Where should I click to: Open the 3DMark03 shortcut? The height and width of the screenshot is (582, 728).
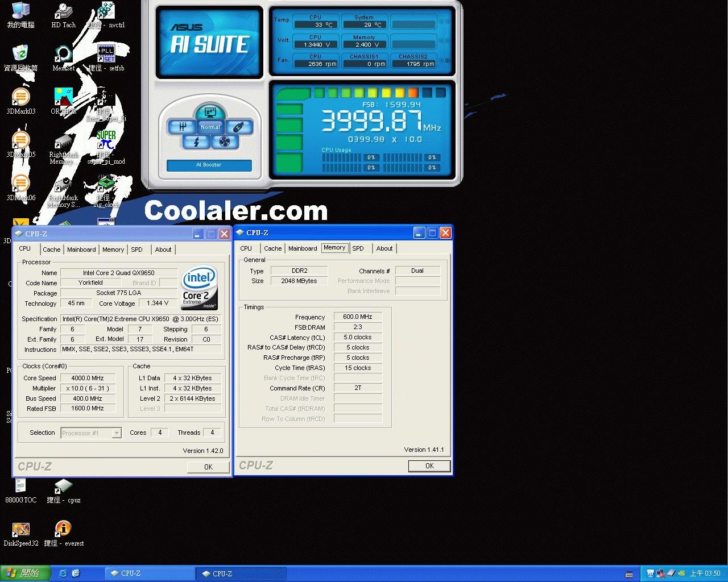[20, 101]
